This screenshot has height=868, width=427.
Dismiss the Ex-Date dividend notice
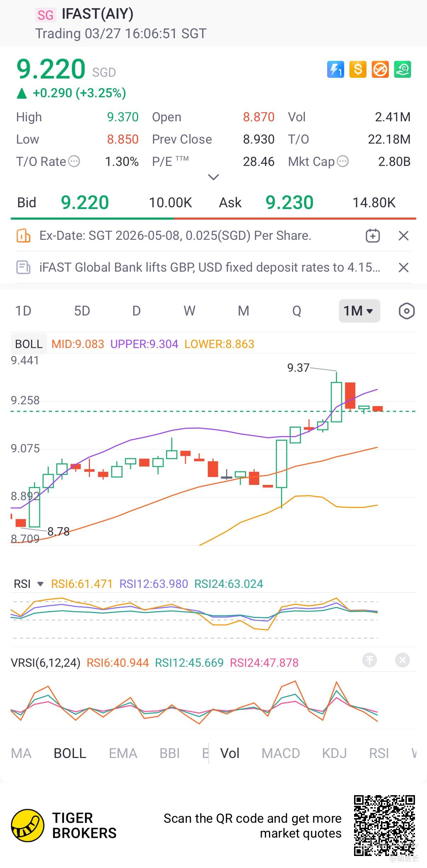point(404,236)
